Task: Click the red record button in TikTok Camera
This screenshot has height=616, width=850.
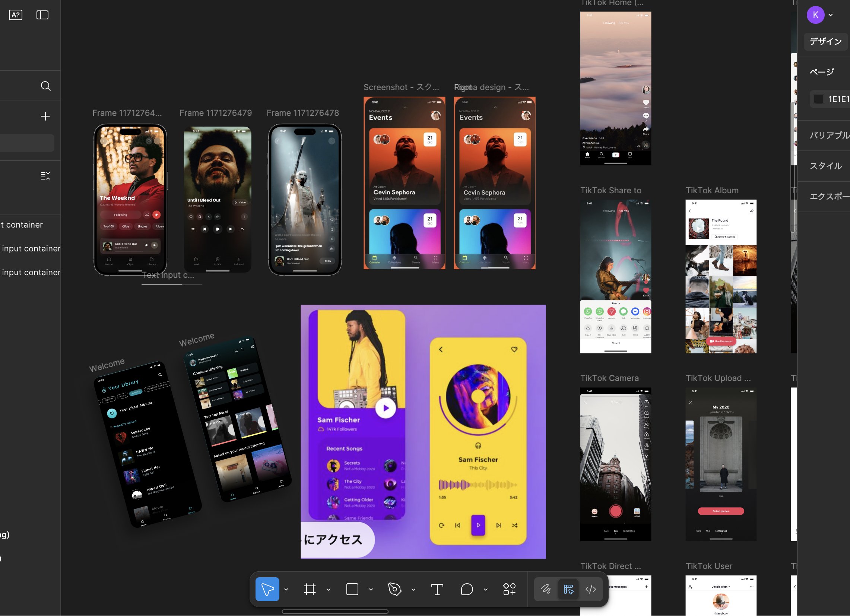Action: [615, 511]
